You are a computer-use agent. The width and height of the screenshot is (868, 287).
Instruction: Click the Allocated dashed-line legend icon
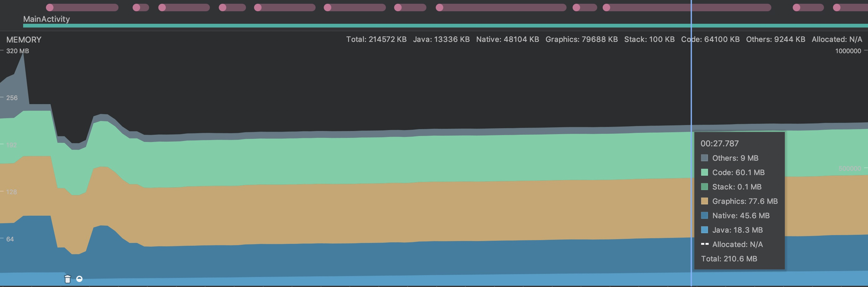click(x=705, y=244)
